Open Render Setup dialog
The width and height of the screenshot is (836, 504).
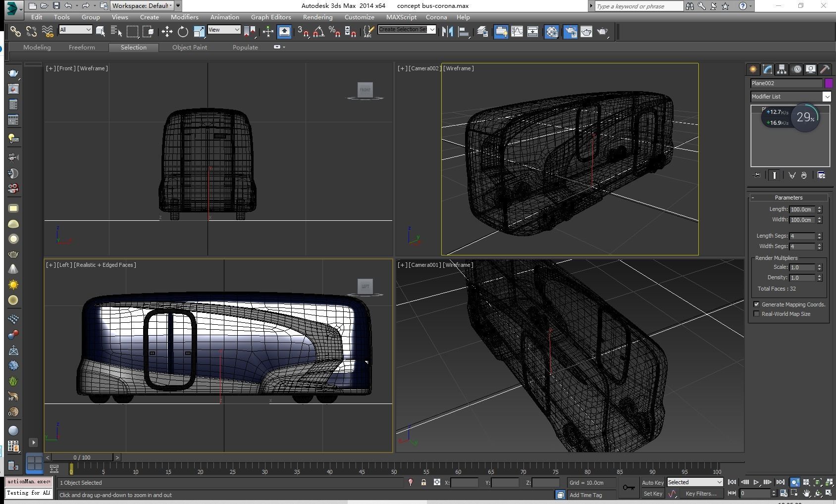(570, 31)
